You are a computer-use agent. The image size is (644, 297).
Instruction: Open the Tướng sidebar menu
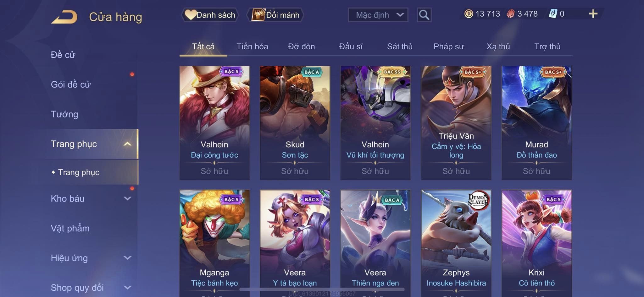click(64, 114)
